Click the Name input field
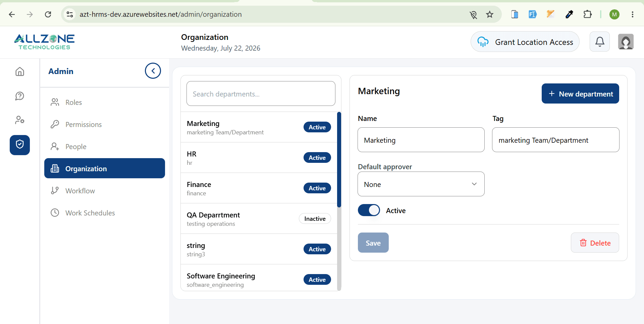 pyautogui.click(x=421, y=140)
